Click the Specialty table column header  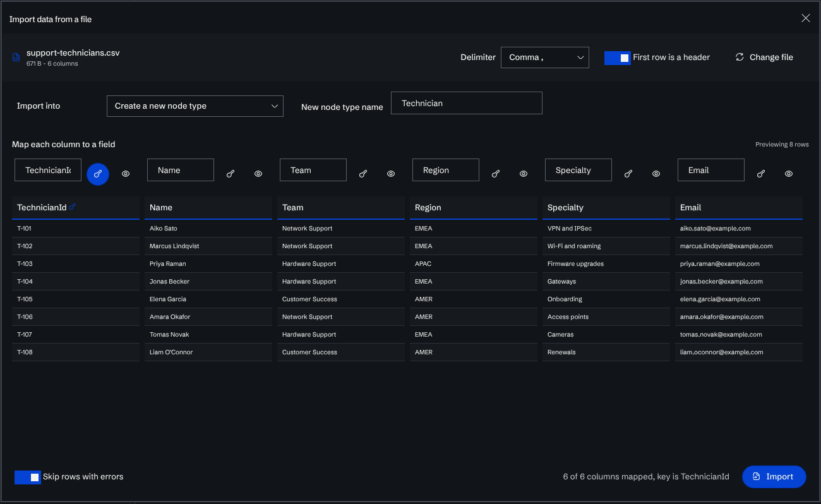pyautogui.click(x=606, y=208)
